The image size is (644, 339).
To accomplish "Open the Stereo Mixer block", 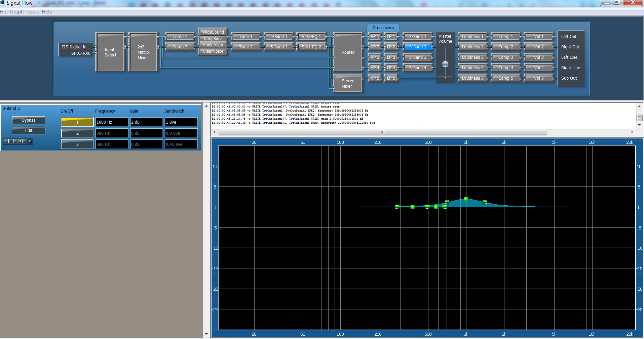I will pos(348,84).
